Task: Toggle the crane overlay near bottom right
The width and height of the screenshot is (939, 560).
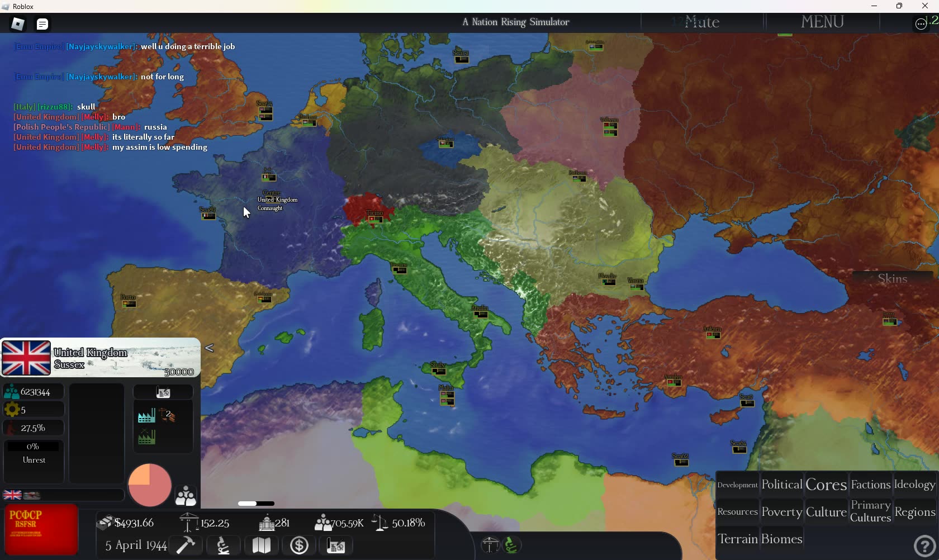Action: (x=490, y=545)
